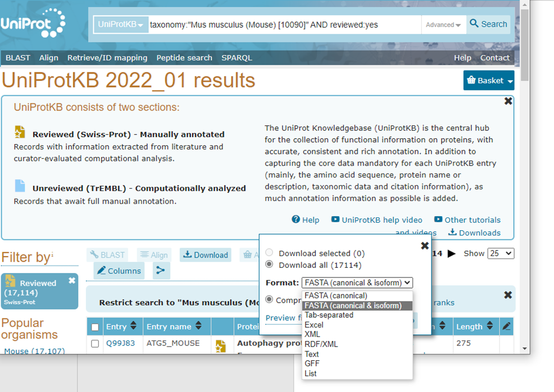
Task: Open the Advanced search dropdown
Action: point(443,25)
